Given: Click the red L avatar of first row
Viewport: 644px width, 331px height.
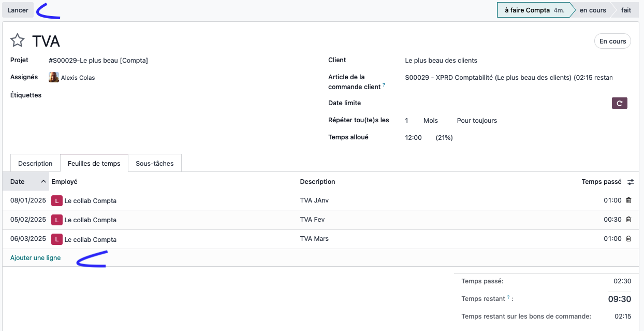Looking at the screenshot, I should tap(57, 200).
